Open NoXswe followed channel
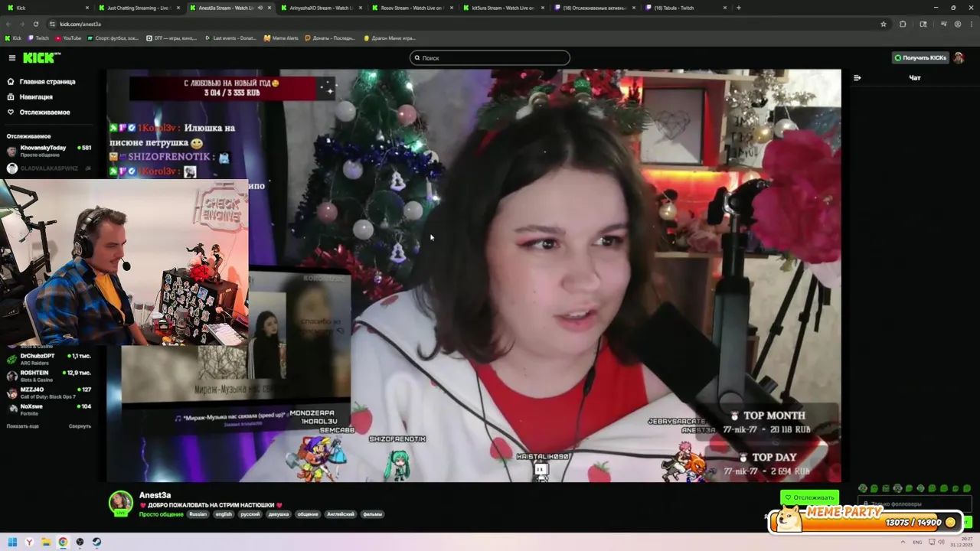The image size is (980, 551). click(47, 409)
